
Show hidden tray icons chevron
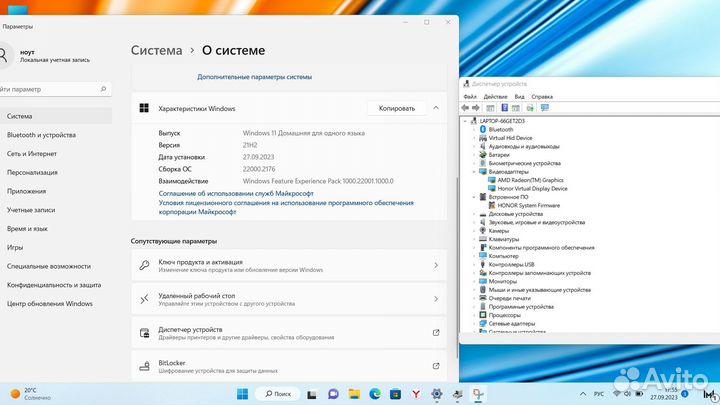583,394
